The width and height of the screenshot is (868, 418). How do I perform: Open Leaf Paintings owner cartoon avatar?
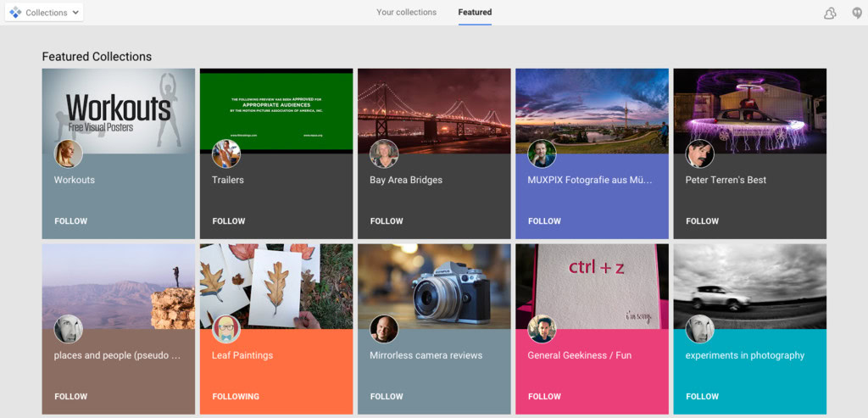tap(225, 329)
